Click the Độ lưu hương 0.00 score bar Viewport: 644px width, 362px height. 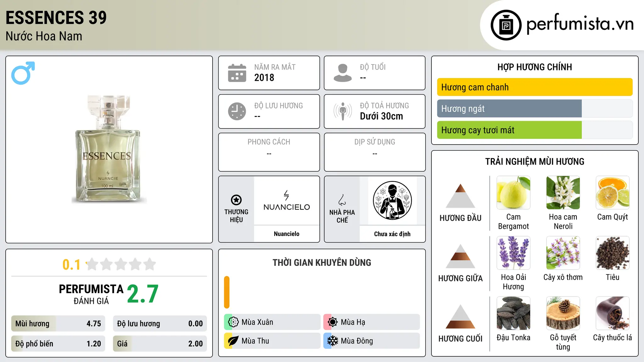click(x=160, y=324)
